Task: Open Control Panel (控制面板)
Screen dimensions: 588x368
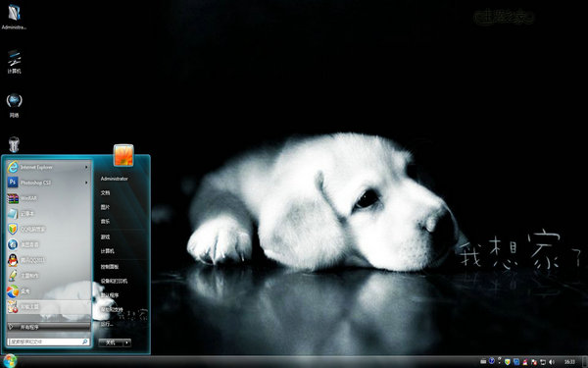Action: tap(110, 267)
